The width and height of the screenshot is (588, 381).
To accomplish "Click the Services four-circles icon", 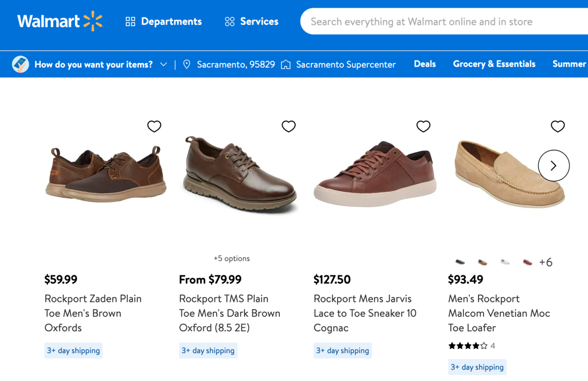I will [x=230, y=21].
